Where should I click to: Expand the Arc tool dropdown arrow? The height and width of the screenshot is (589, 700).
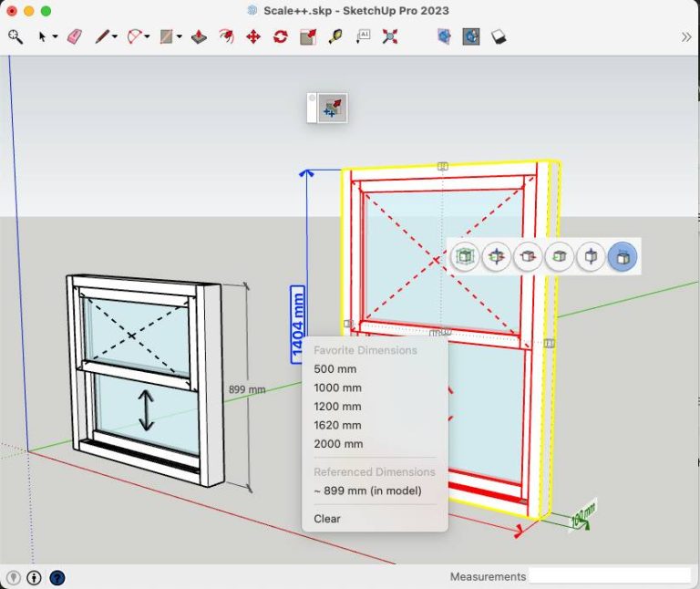(148, 37)
